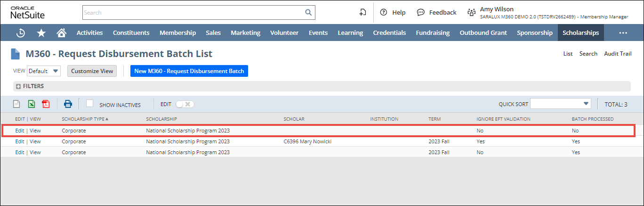The image size is (644, 206).
Task: Open the Recent Records clock icon
Action: (21, 33)
